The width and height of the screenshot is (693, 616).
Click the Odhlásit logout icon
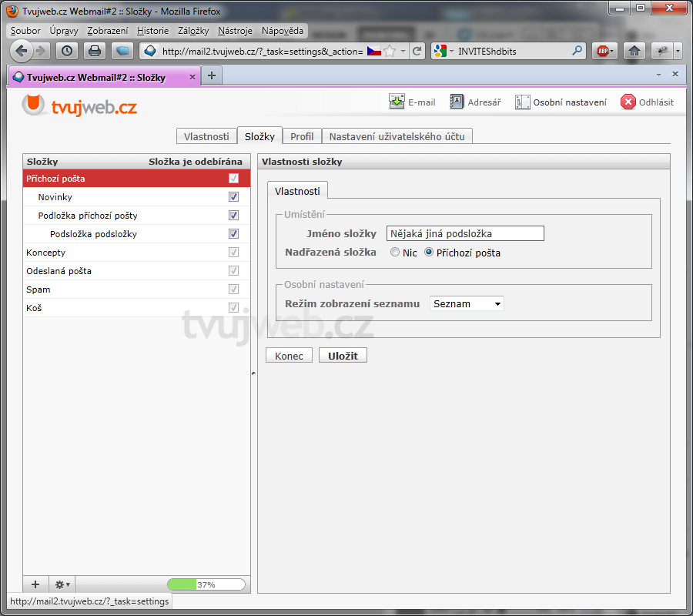pyautogui.click(x=628, y=102)
